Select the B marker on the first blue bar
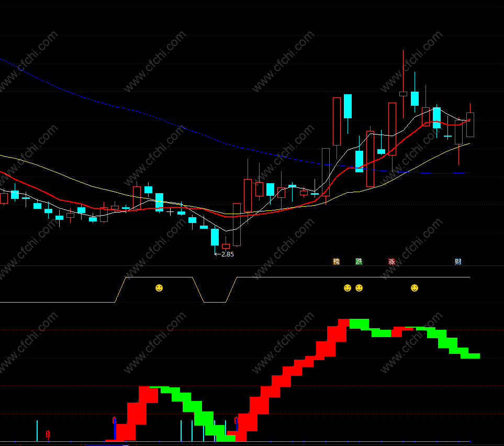The image size is (504, 446). tap(115, 420)
